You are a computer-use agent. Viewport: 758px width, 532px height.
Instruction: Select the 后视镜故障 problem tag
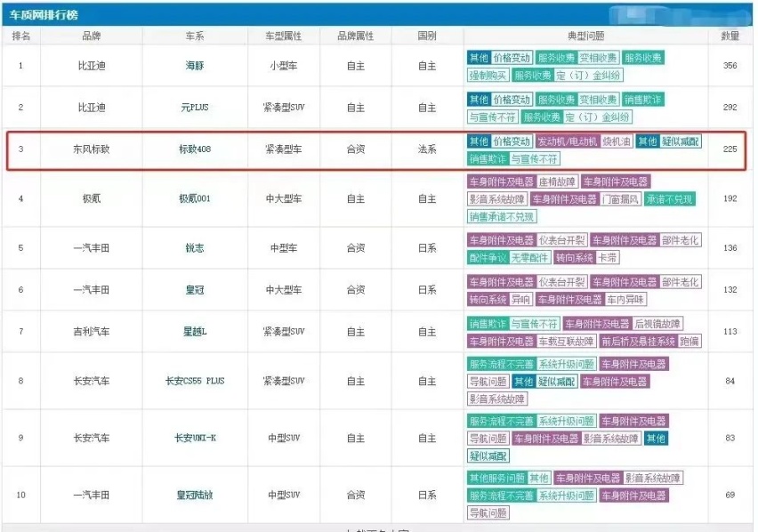click(658, 324)
